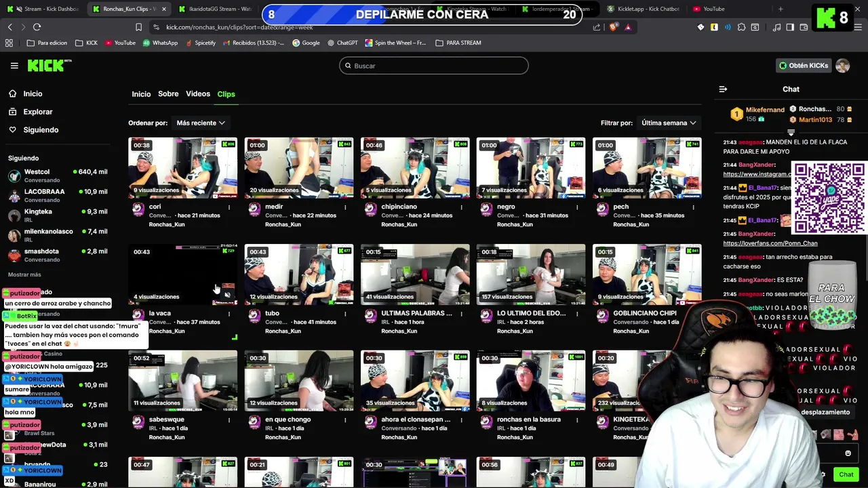868x488 pixels.
Task: Select the Clips channel tab
Action: click(x=226, y=94)
